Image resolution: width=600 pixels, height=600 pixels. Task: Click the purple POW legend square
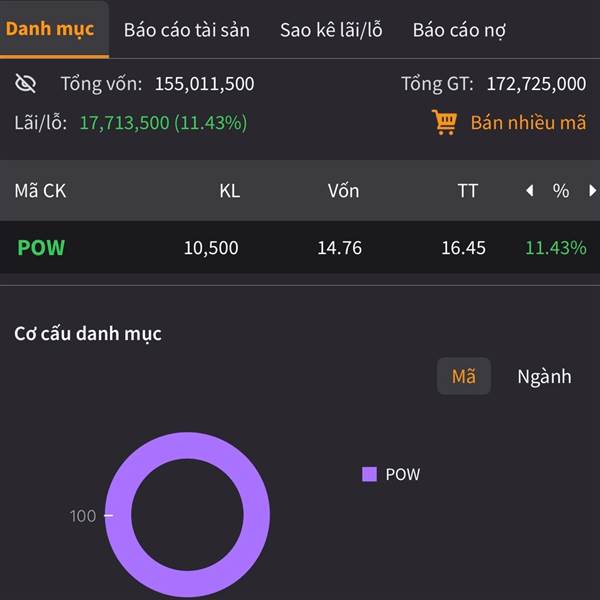[x=369, y=474]
